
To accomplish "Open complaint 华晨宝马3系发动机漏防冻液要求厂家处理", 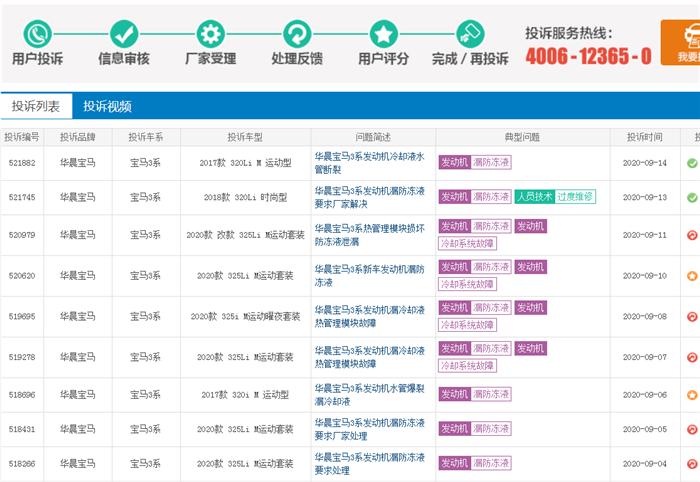I will (370, 429).
